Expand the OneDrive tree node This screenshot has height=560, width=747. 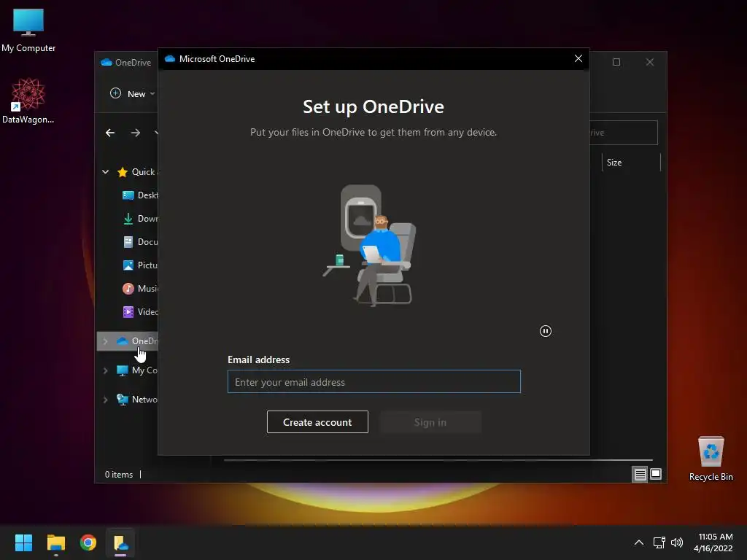[105, 341]
